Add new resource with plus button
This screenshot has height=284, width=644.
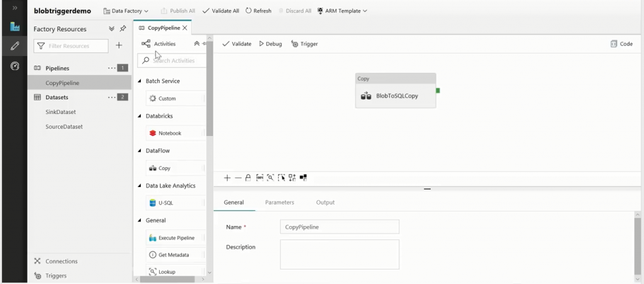tap(119, 45)
